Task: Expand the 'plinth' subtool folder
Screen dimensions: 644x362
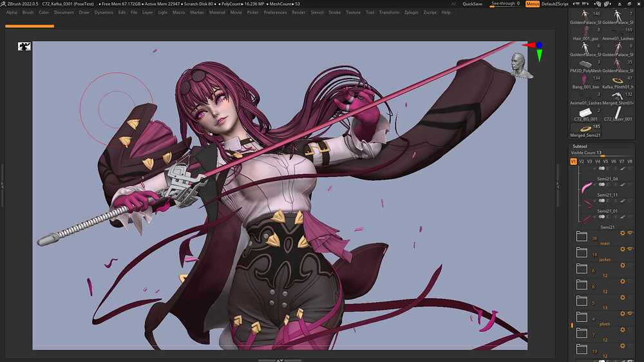Action: point(582,316)
